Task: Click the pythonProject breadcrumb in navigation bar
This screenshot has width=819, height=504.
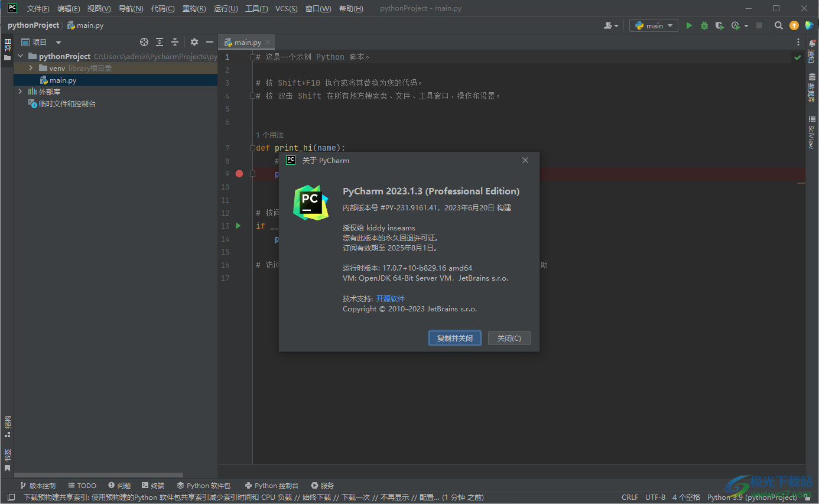Action: 34,25
